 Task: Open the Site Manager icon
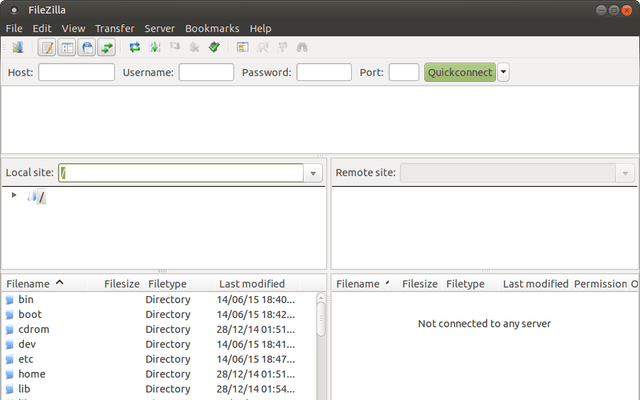[x=18, y=47]
